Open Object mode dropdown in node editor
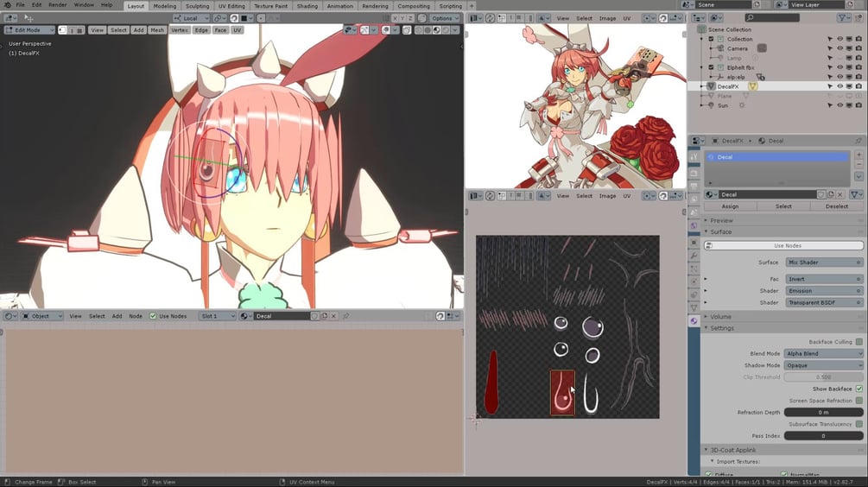Screen dimensions: 868x487 [41, 316]
